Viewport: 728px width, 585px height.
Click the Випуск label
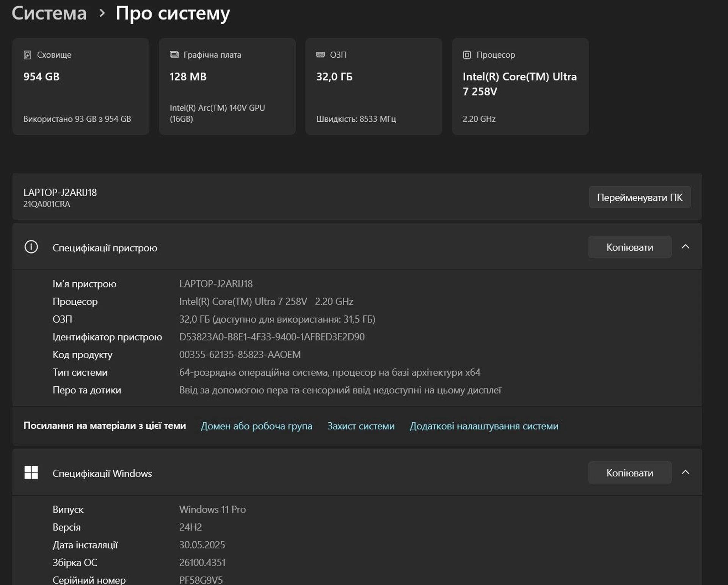click(68, 510)
